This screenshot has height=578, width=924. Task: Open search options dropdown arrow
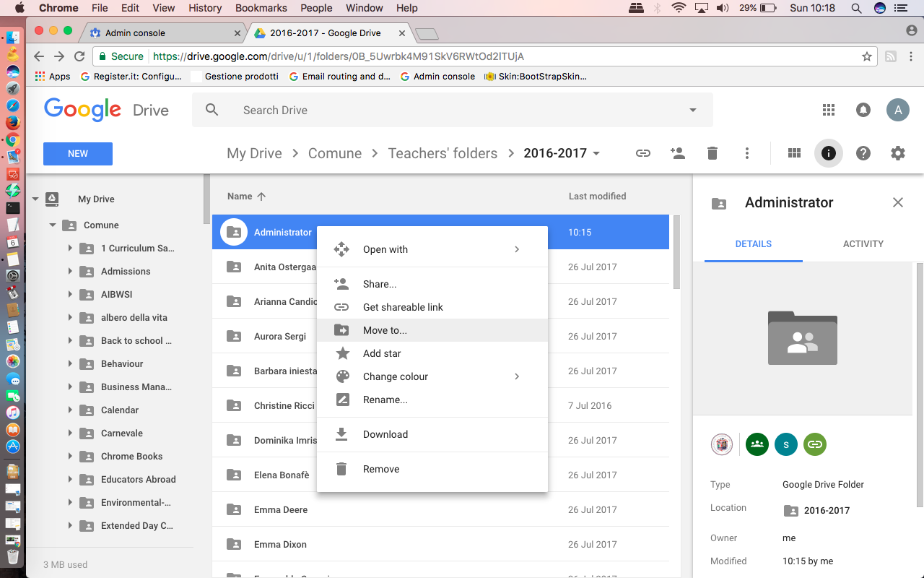click(x=693, y=110)
